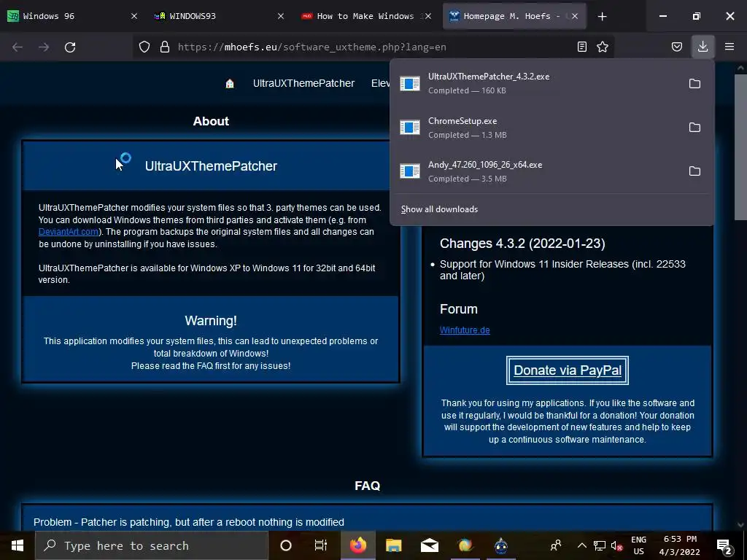Screen dimensions: 747x560
Task: Open Cortana circle icon on taskbar
Action: [x=285, y=545]
